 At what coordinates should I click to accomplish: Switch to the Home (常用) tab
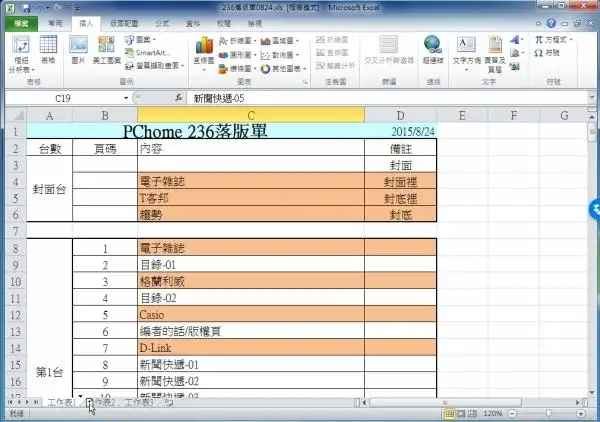click(55, 24)
